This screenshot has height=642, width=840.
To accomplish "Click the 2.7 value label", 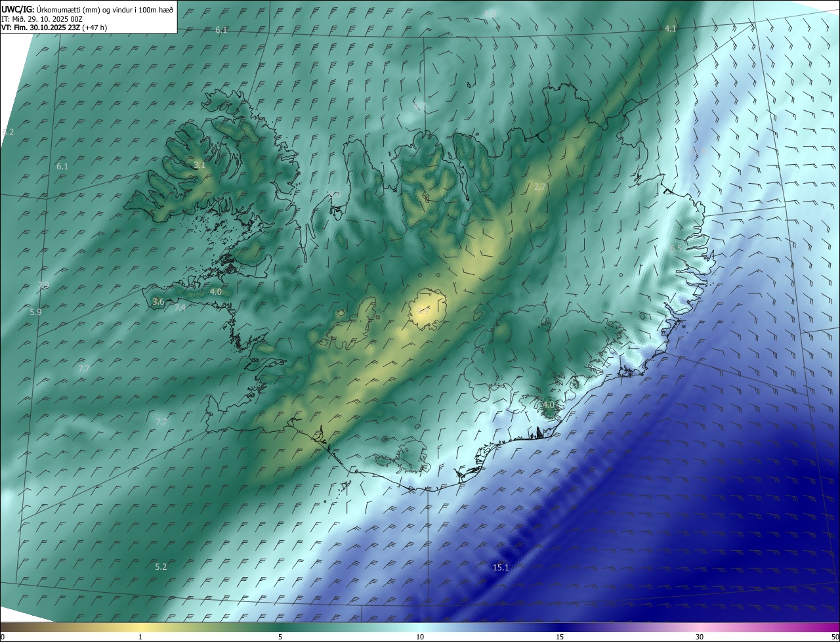I will pos(540,187).
